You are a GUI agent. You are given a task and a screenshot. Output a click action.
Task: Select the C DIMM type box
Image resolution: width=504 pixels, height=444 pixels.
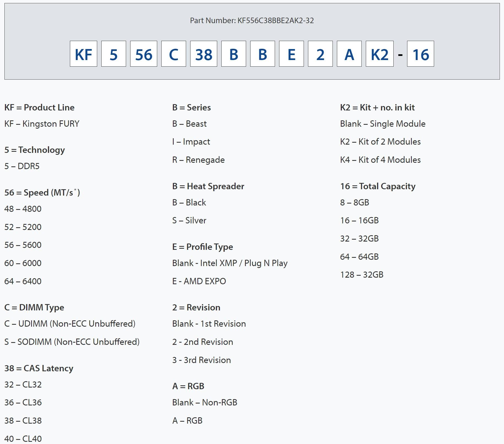click(173, 54)
